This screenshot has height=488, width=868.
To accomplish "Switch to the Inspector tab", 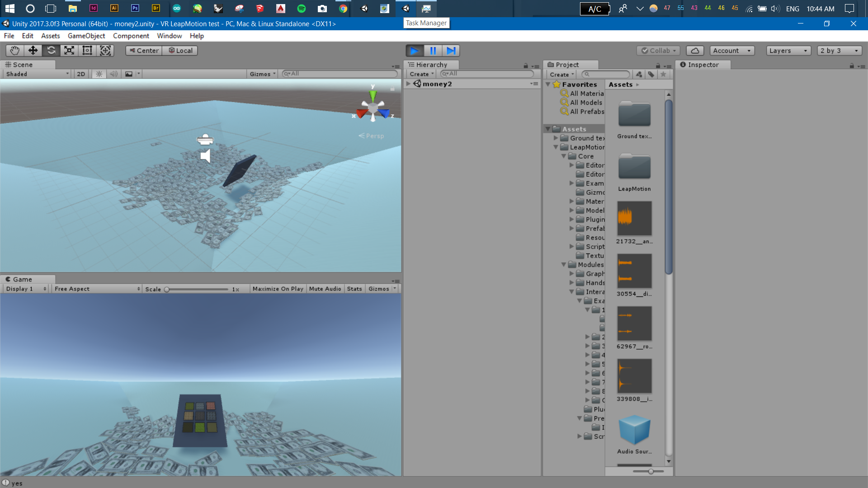I will pyautogui.click(x=703, y=65).
